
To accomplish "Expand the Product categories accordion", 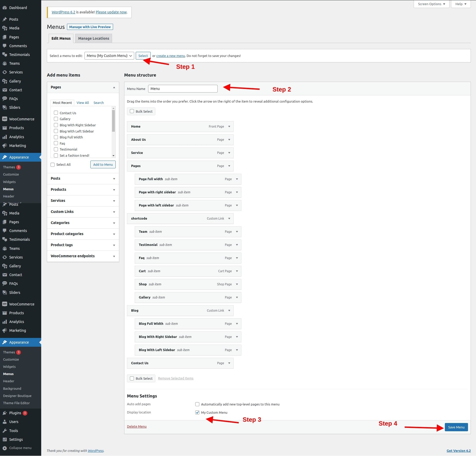I will click(x=83, y=234).
